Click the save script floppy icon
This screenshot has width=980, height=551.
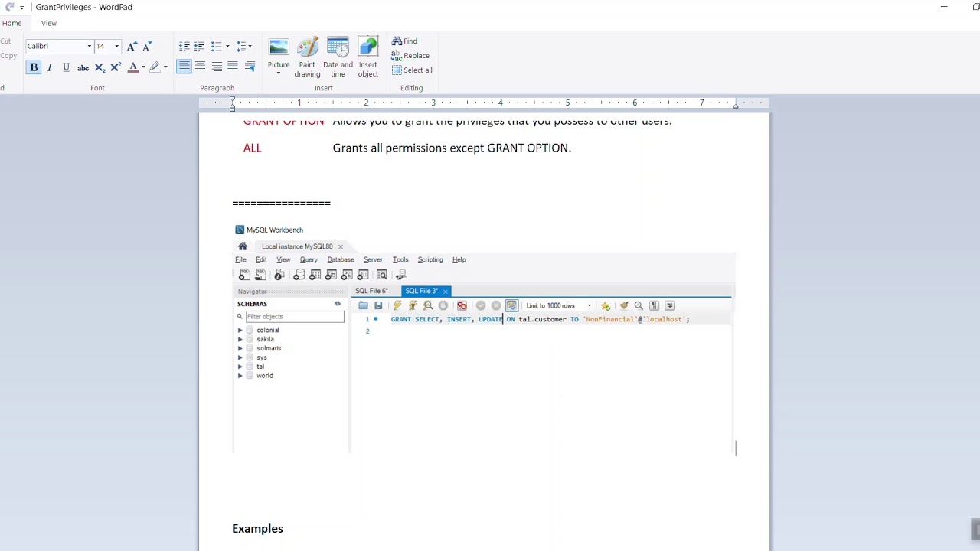click(378, 305)
